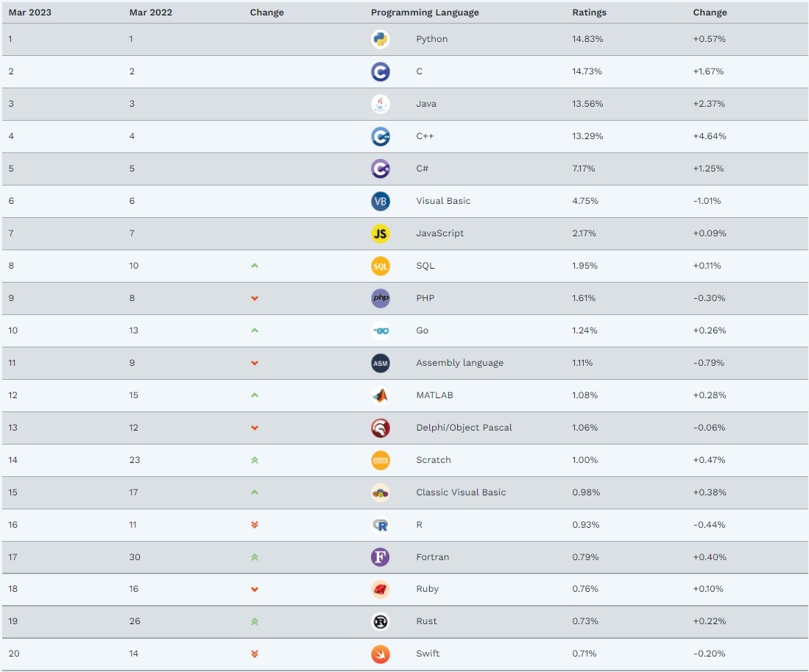809x672 pixels.
Task: Click the green up arrow for SQL
Action: click(x=255, y=266)
